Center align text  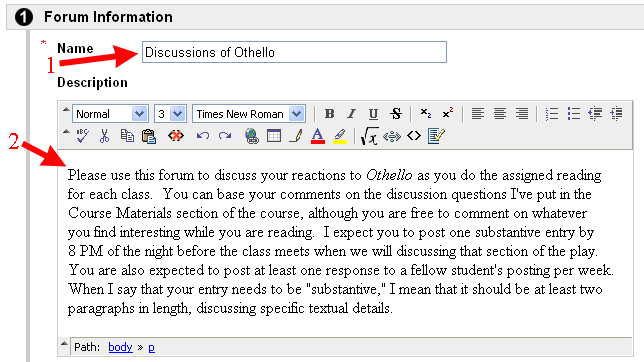click(500, 113)
